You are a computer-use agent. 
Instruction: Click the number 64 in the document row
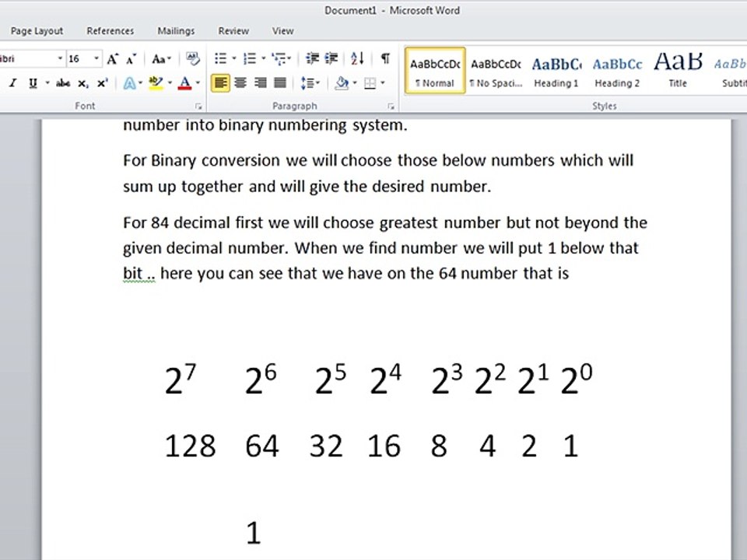point(261,446)
